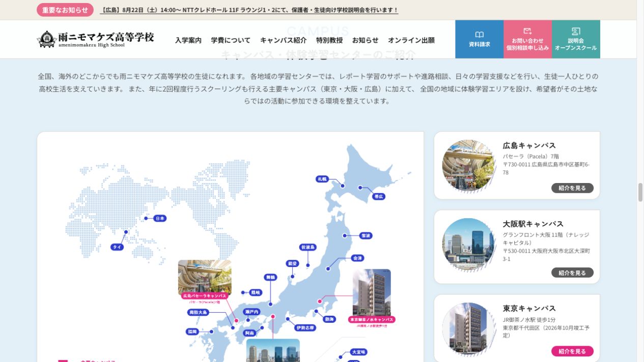Screen dimensions: 644x362
Task: Select the 阿南 map marker label
Action: (249, 333)
